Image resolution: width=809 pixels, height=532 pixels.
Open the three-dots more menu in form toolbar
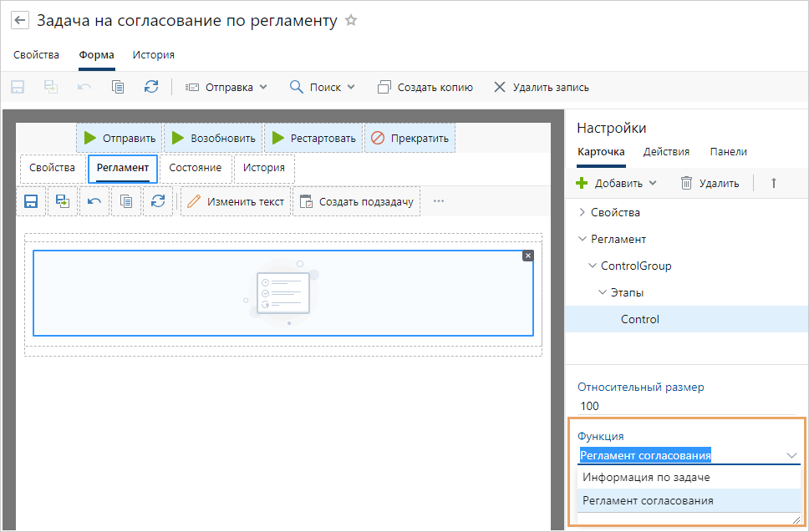[x=439, y=201]
